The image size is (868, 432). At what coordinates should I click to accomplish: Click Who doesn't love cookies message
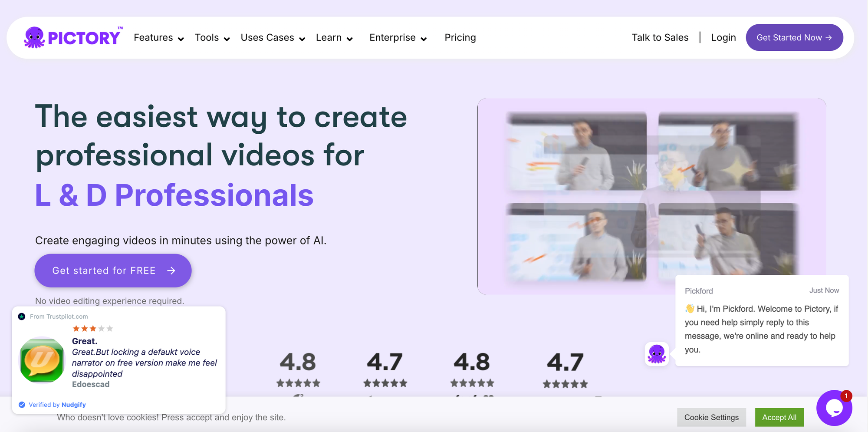click(x=171, y=418)
